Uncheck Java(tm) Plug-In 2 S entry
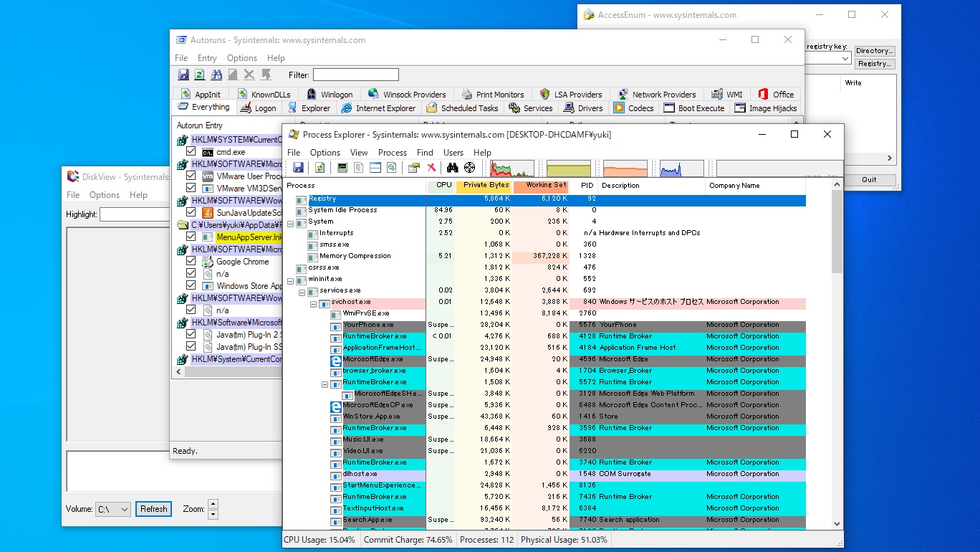Viewport: 980px width, 552px height. tap(191, 334)
